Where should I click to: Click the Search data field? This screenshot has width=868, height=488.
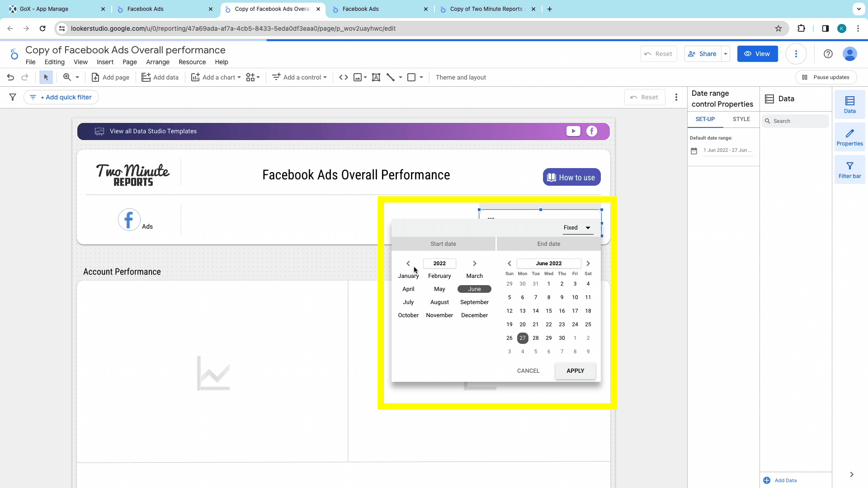click(796, 121)
